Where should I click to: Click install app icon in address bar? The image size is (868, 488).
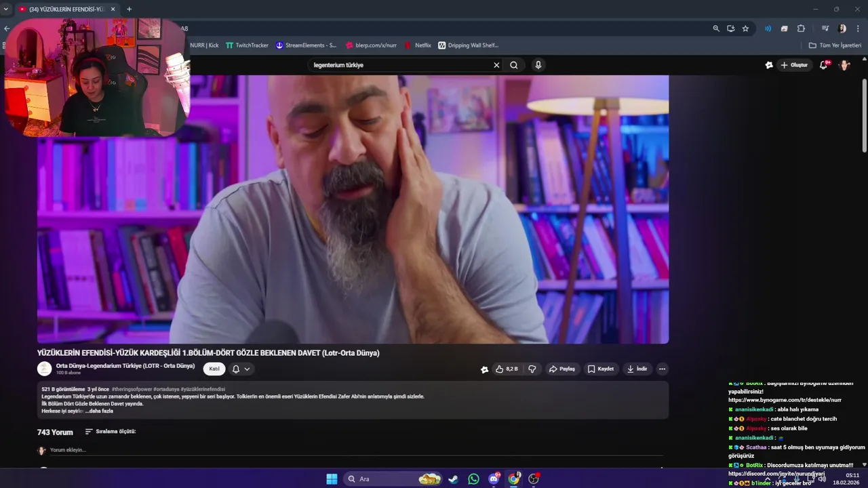(731, 28)
